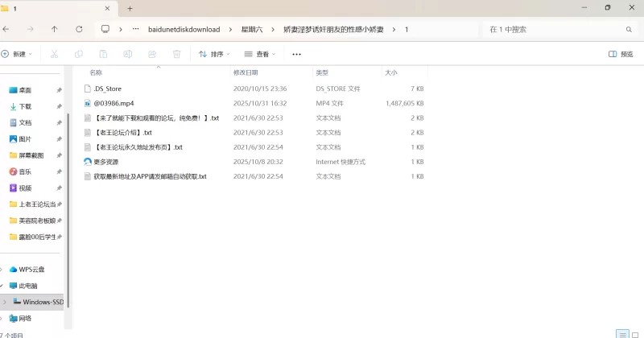Screen dimensions: 644x338
Task: Sort by the 类型 column header
Action: pyautogui.click(x=322, y=72)
